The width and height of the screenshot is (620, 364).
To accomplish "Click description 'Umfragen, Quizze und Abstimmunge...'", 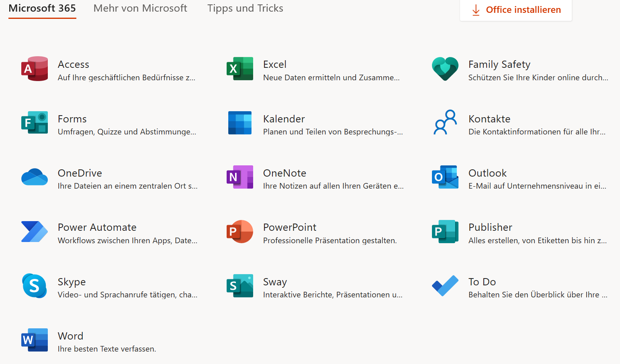I will [x=127, y=132].
